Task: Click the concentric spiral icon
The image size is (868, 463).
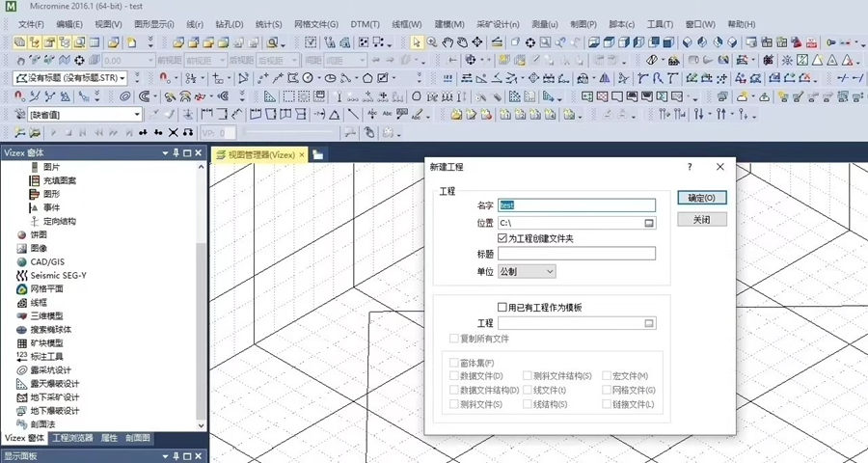Action: point(125,96)
